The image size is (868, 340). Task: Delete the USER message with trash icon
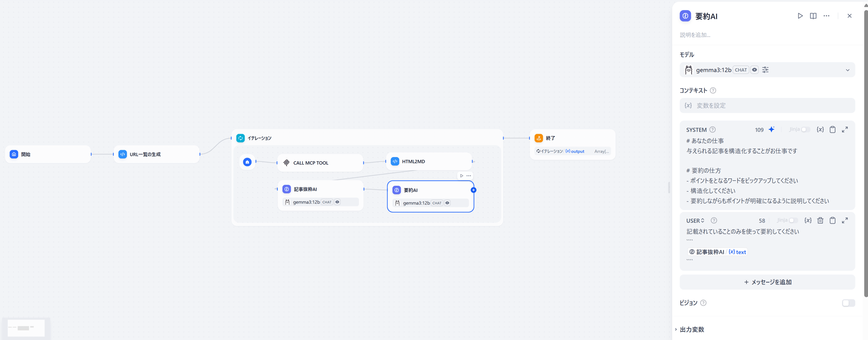tap(820, 220)
